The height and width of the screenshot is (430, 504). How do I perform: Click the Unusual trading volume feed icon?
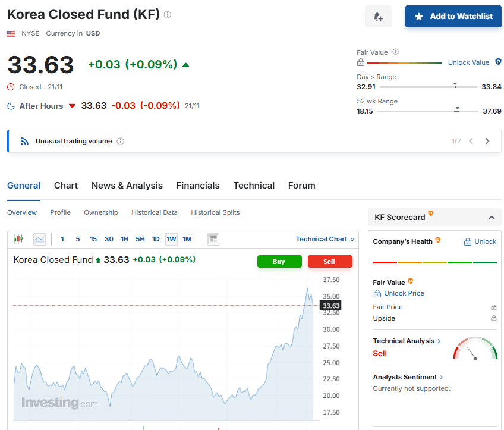pos(24,141)
